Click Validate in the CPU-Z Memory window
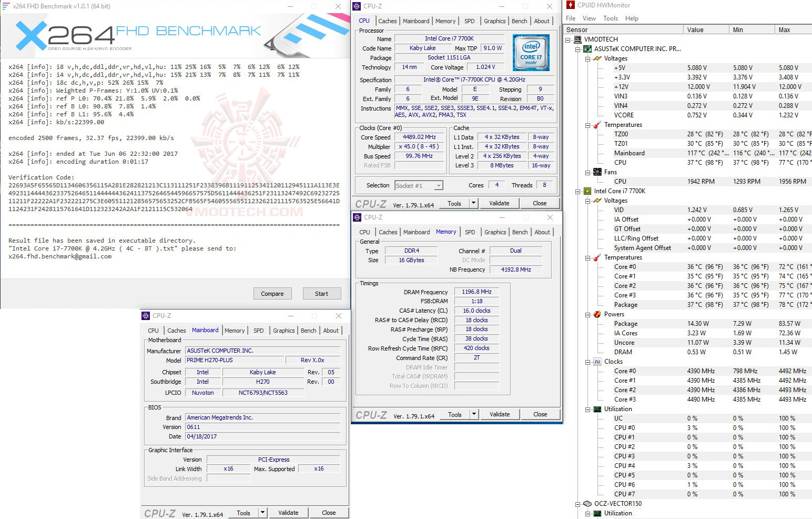The width and height of the screenshot is (812, 519). pos(499,414)
